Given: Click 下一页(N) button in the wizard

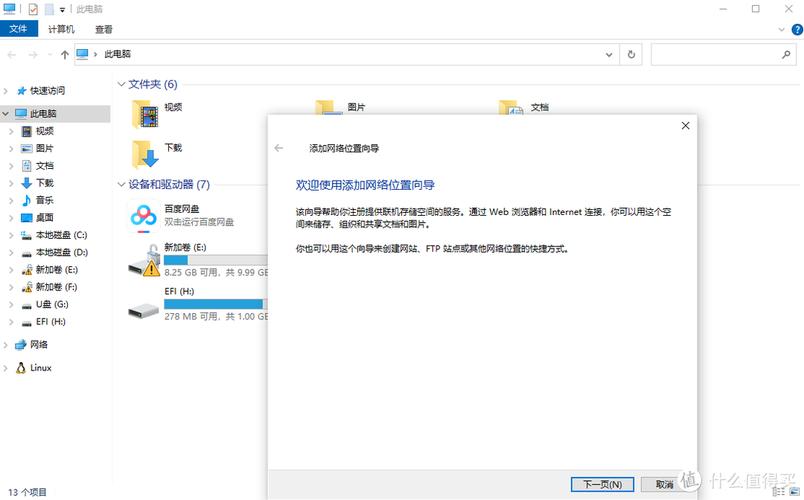Looking at the screenshot, I should click(602, 484).
